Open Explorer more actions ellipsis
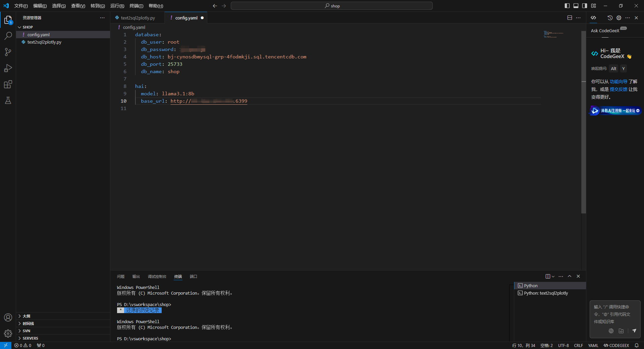Screen dimensions: 644x349 [x=102, y=18]
